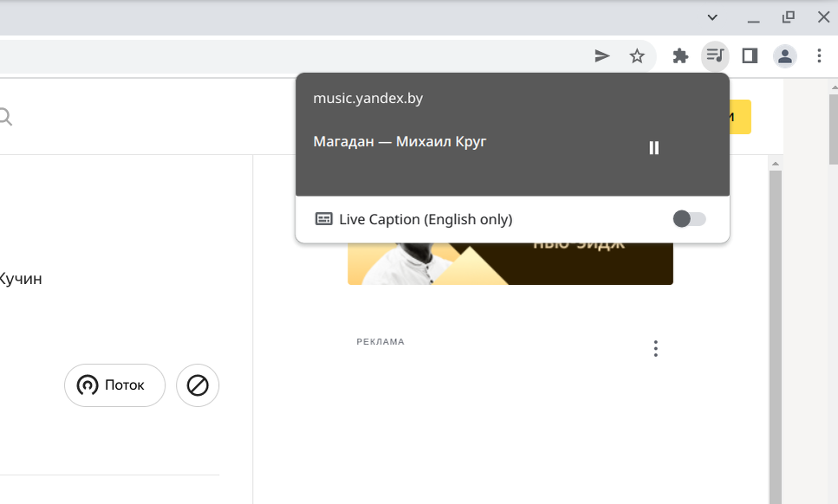Click the Live Caption captions icon
Image resolution: width=838 pixels, height=504 pixels.
tap(324, 219)
